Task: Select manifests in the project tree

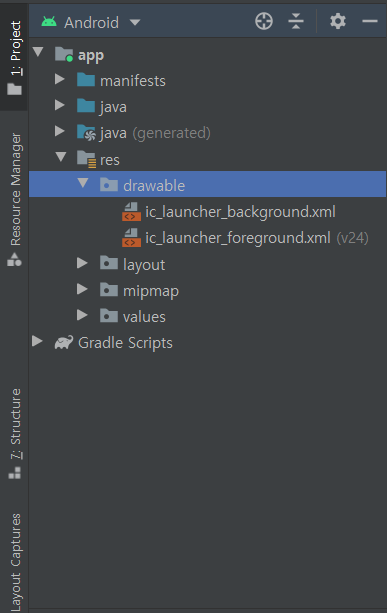Action: point(133,81)
